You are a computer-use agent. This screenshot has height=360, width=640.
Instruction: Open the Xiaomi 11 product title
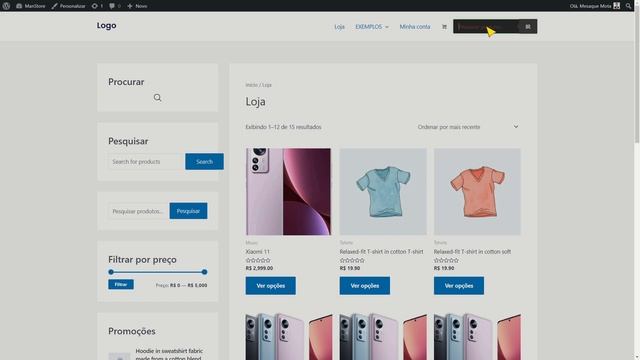(258, 252)
